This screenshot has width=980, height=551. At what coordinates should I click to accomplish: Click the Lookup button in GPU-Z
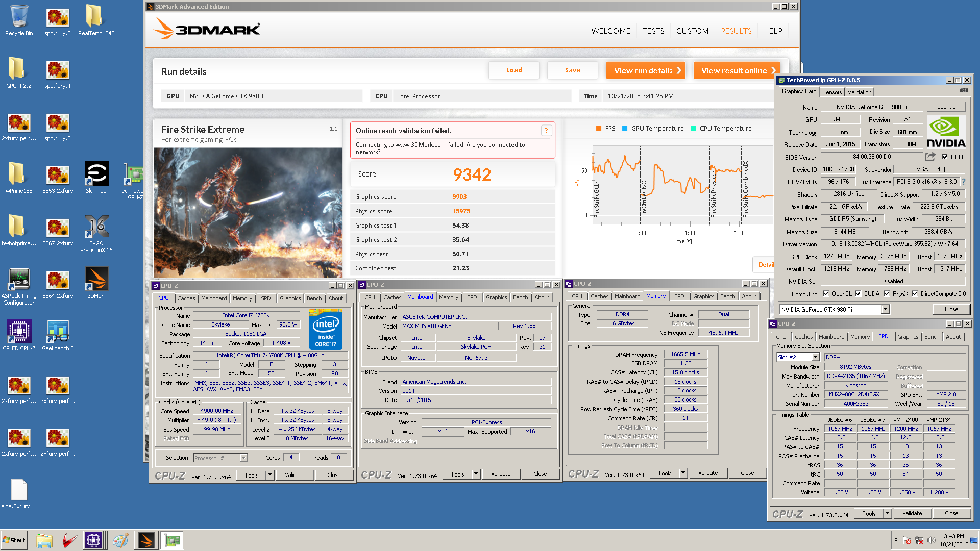coord(946,107)
